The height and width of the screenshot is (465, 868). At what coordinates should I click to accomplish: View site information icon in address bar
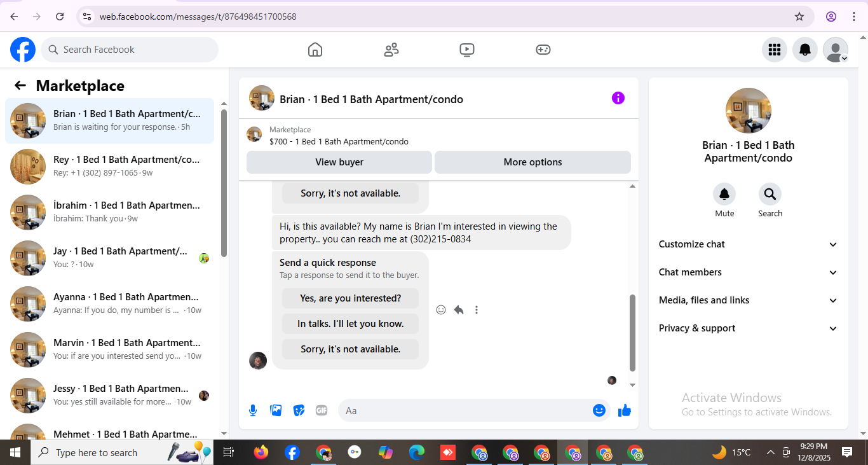[87, 17]
